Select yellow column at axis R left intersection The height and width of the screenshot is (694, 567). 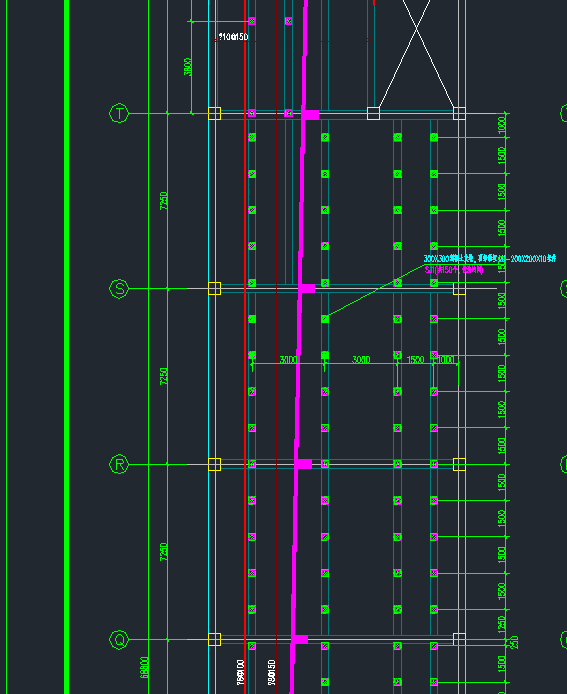tap(215, 464)
